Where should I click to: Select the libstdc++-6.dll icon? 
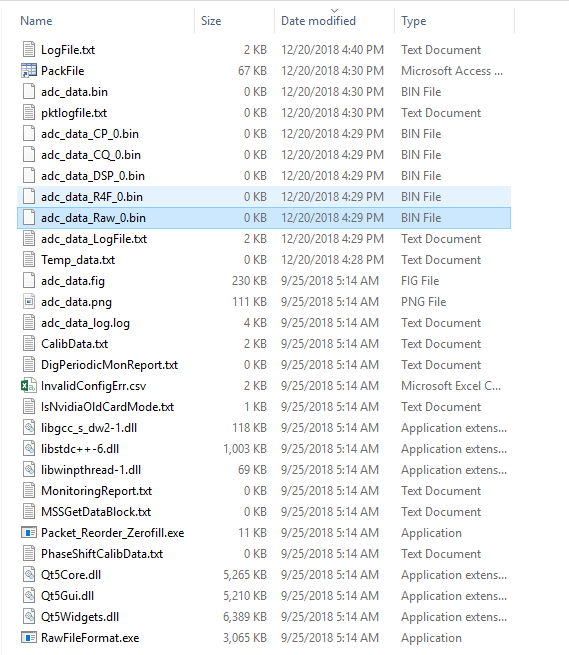click(x=29, y=448)
